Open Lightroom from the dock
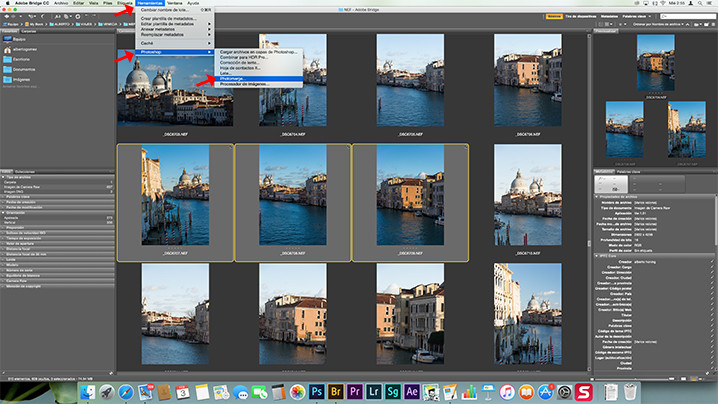718x404 pixels. click(x=374, y=392)
